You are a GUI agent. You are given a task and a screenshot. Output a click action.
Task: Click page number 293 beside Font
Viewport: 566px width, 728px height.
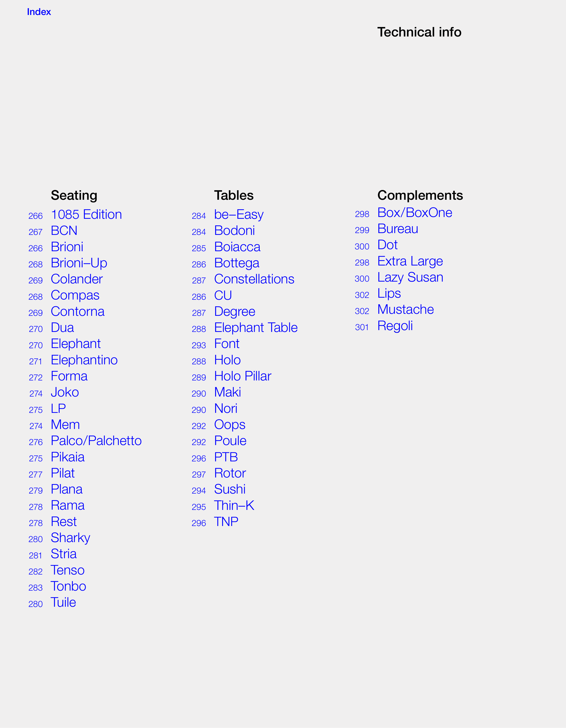click(199, 345)
